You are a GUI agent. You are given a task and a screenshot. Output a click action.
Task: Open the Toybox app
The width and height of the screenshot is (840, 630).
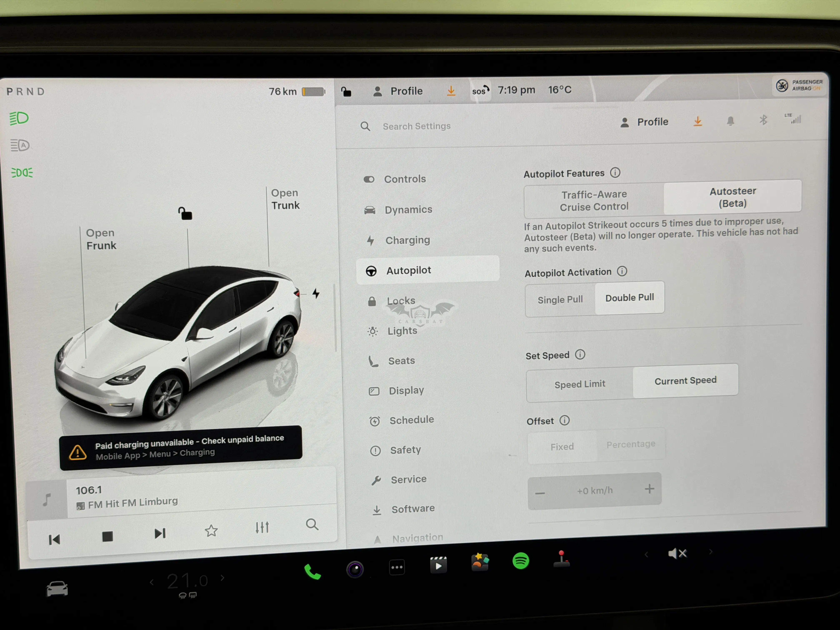[480, 562]
